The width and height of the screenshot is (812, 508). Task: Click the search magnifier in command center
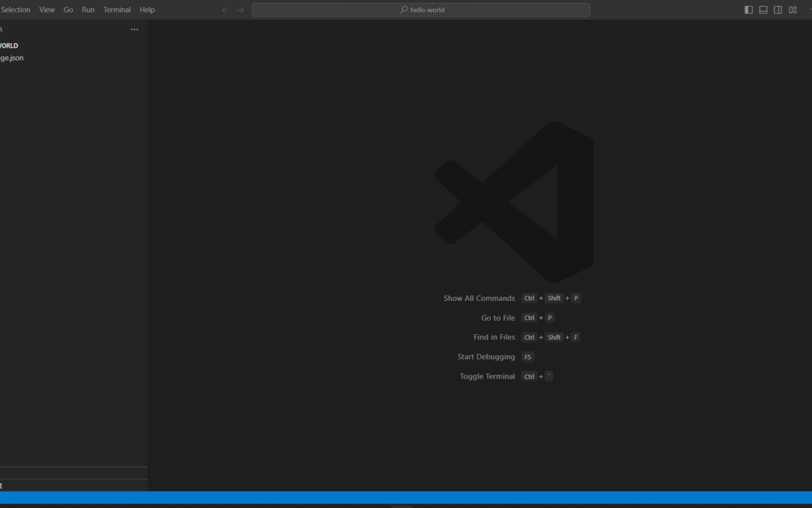click(404, 10)
